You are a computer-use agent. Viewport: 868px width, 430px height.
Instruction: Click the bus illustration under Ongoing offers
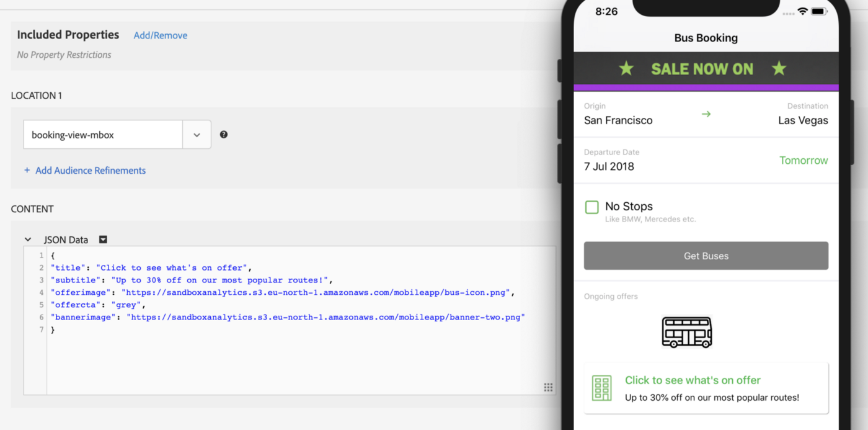[x=686, y=332]
